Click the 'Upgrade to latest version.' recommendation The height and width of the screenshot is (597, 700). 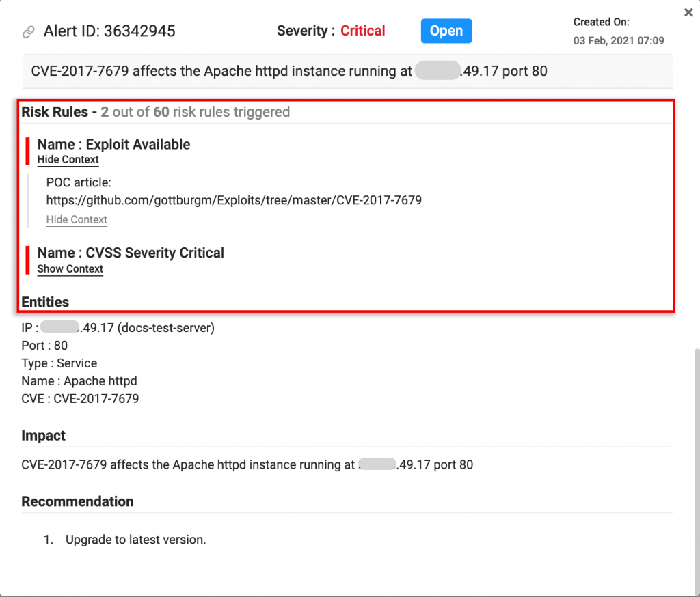click(x=136, y=540)
